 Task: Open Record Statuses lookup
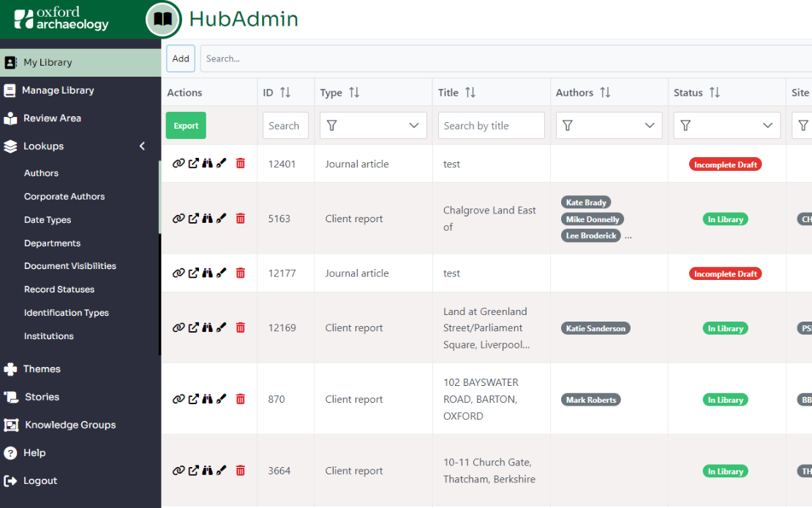tap(59, 289)
